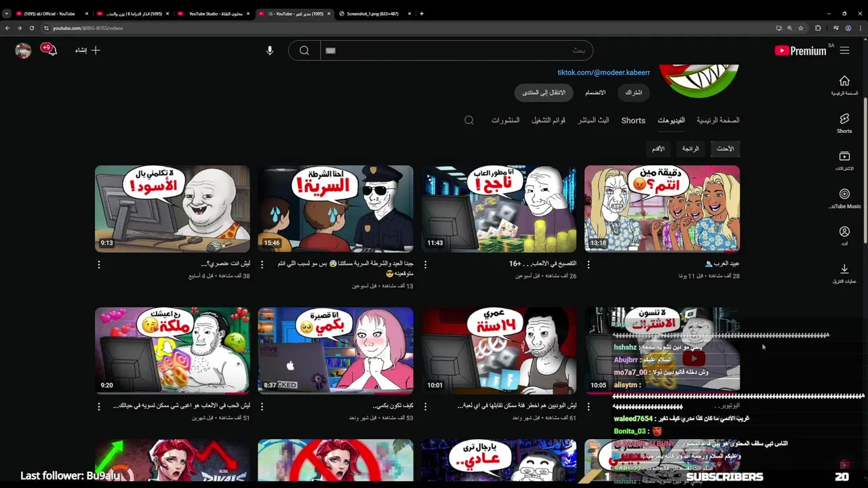
Task: Open options menu for كيف تكون بكمي video
Action: pos(262,407)
